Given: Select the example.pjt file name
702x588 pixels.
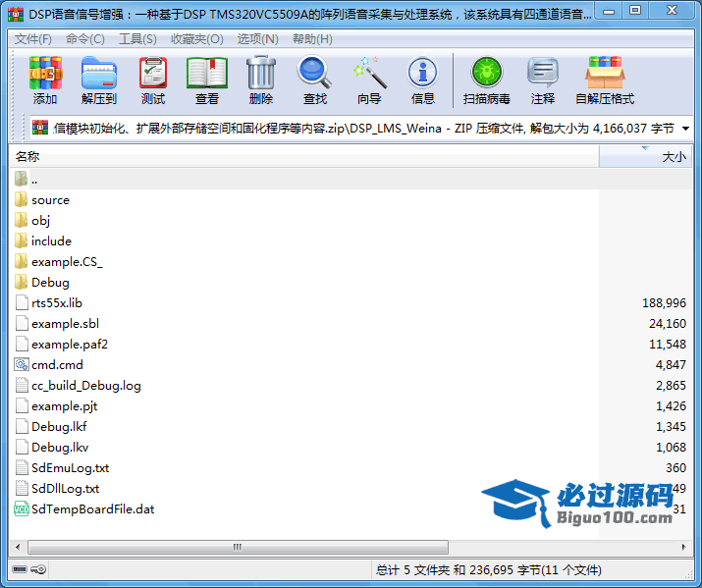Looking at the screenshot, I should [65, 405].
